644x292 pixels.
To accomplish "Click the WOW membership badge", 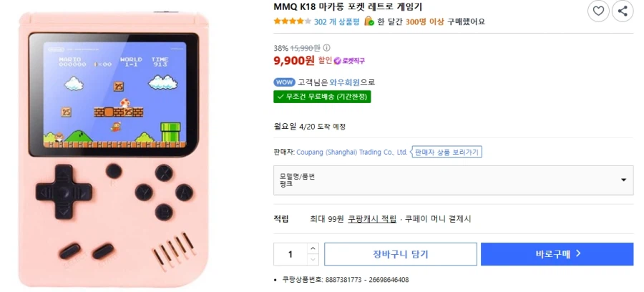I will [284, 82].
